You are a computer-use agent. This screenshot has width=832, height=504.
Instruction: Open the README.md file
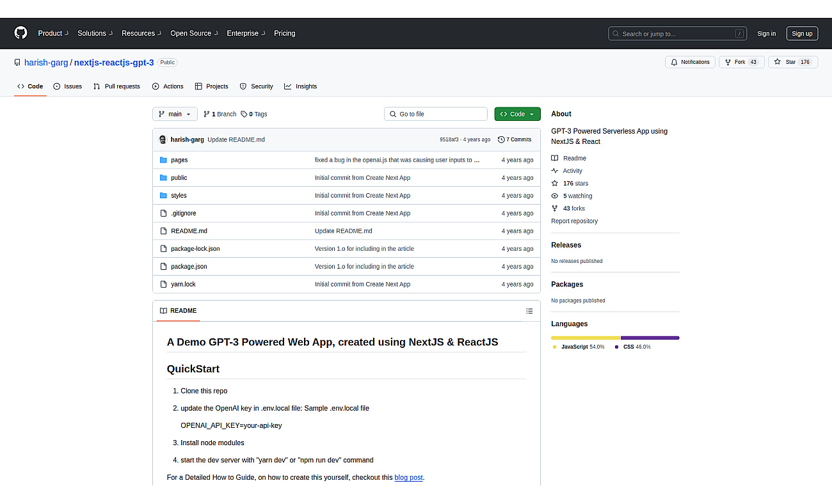189,231
